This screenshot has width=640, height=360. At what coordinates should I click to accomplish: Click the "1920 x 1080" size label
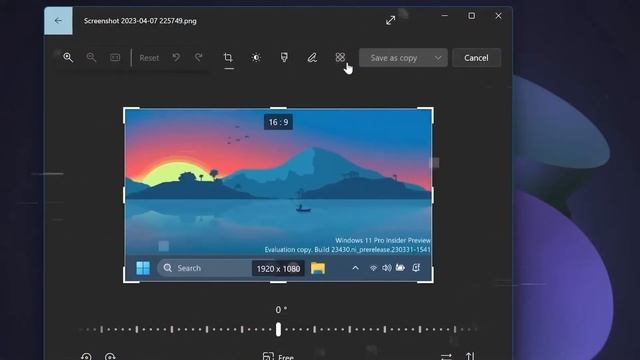[278, 269]
